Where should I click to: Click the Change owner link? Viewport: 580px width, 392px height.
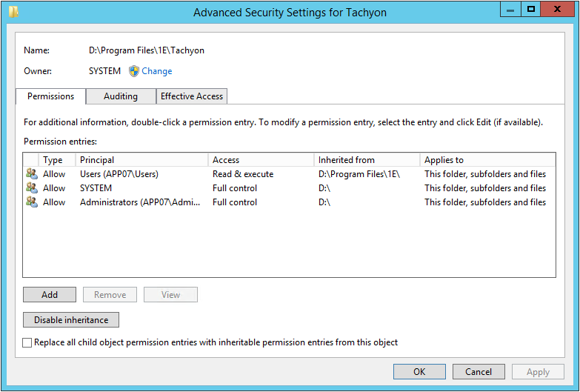157,71
